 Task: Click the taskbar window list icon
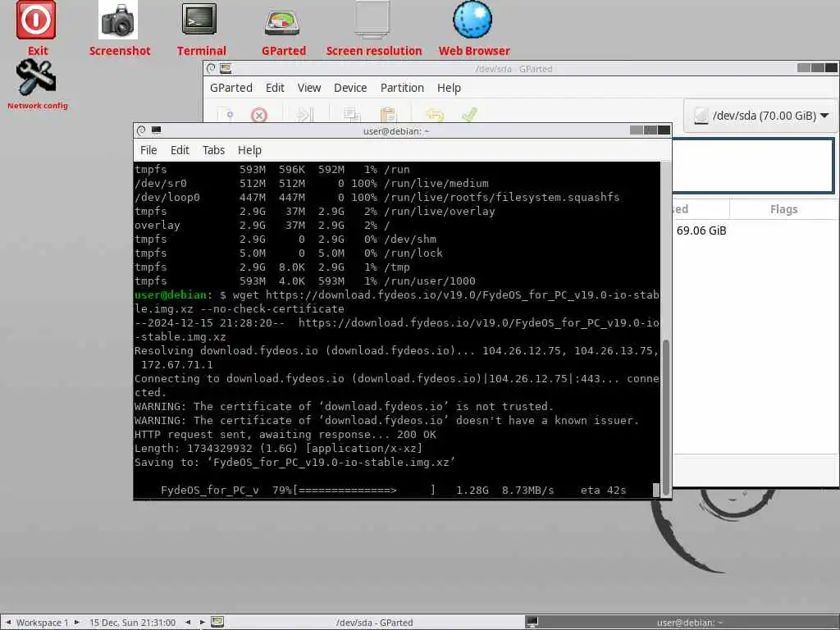(217, 622)
